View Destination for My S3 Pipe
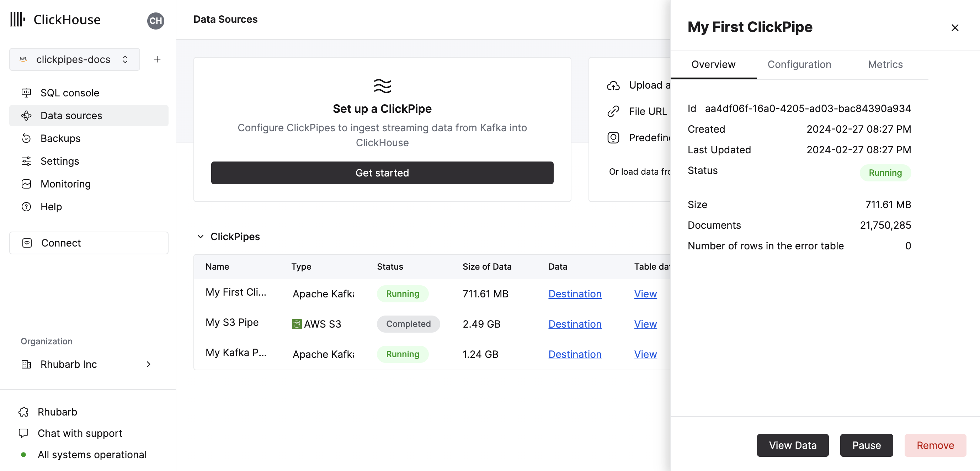The image size is (980, 471). point(574,323)
